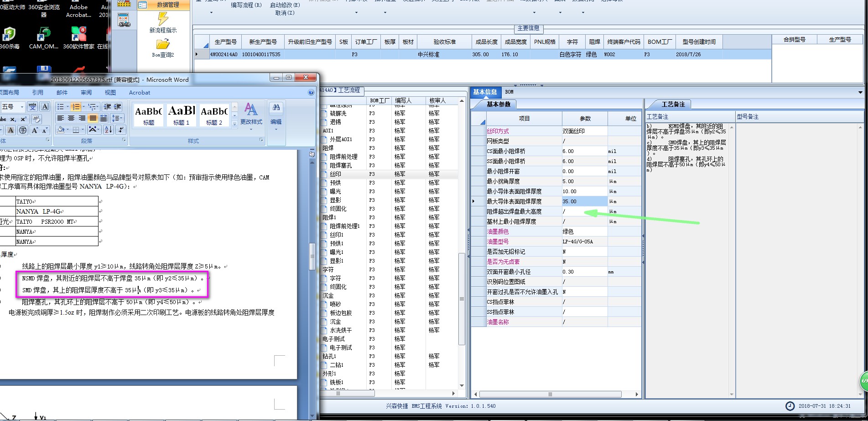Click horizontal scrollbar under 基本参数 grid
The height and width of the screenshot is (421, 868).
(550, 394)
